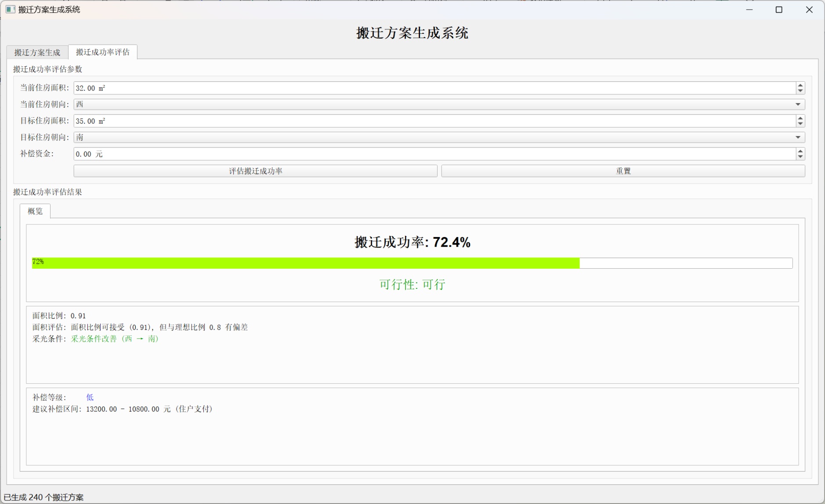Viewport: 825px width, 504px height.
Task: Click the 评估搬迁成功率 button
Action: tap(255, 171)
